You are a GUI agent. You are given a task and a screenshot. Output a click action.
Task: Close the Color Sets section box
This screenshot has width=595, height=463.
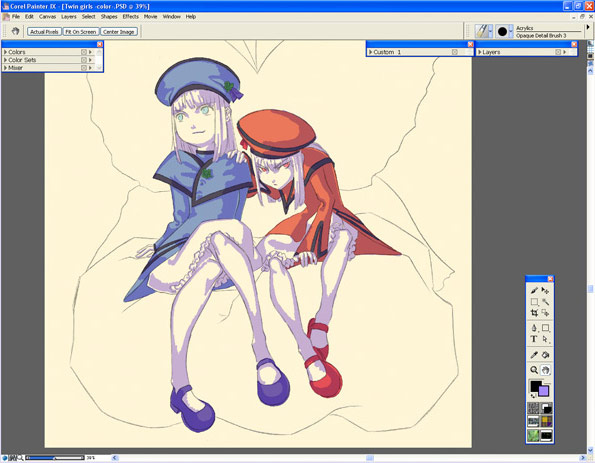tap(84, 60)
